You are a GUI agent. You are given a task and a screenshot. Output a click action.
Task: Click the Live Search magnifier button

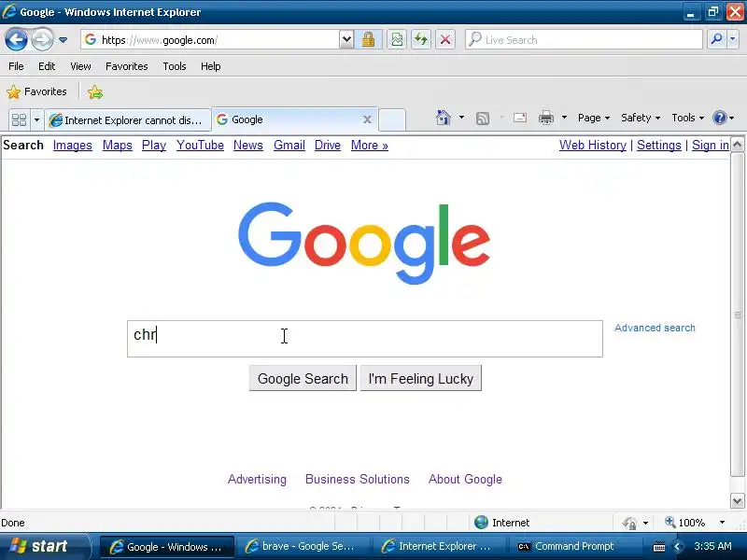click(x=716, y=39)
